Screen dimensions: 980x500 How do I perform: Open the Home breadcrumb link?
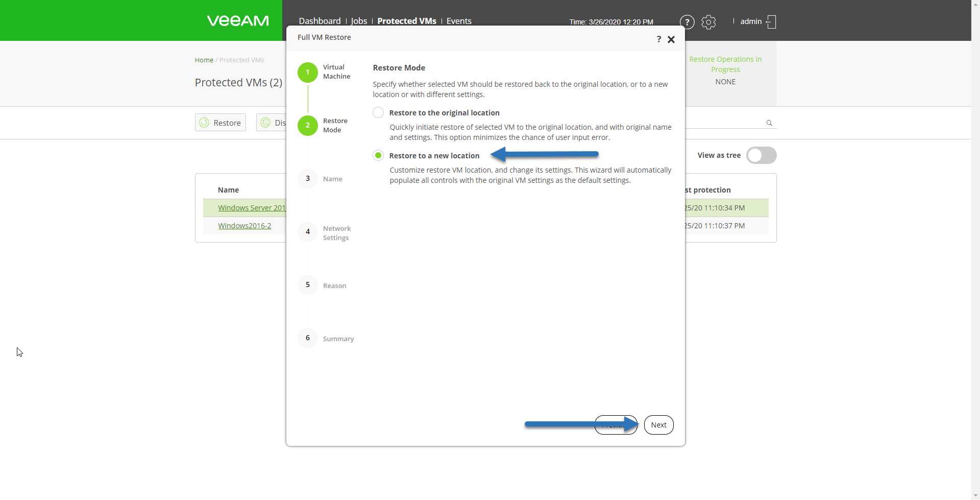[x=204, y=60]
